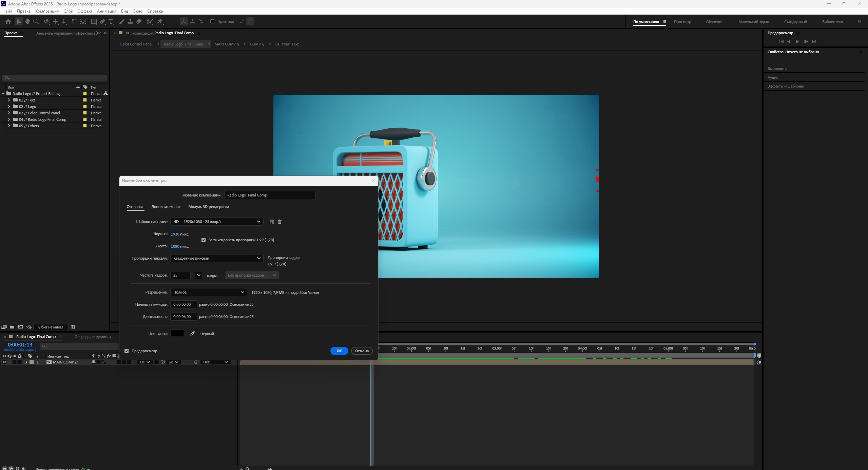Open the Шаблон настроек preset dropdown
The height and width of the screenshot is (470, 868).
point(217,222)
